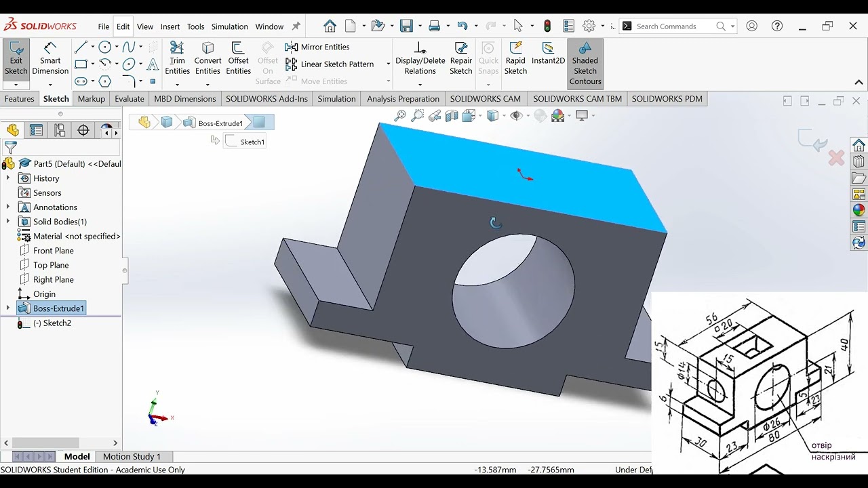Image resolution: width=868 pixels, height=488 pixels.
Task: Select the Smart Dimension tool
Action: point(50,58)
